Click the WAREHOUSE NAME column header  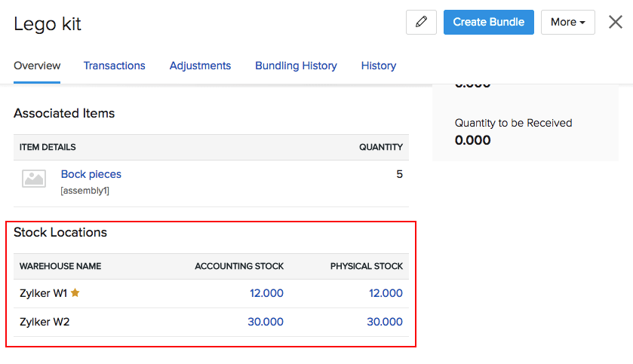[60, 266]
